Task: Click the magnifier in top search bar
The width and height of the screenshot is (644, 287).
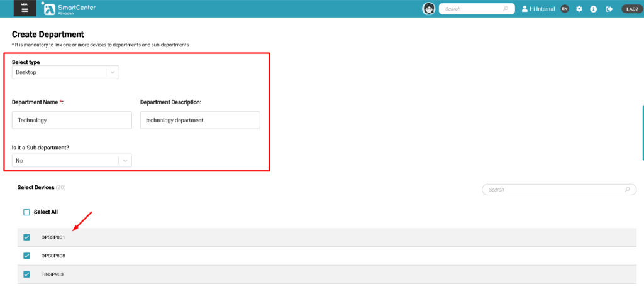Action: coord(506,9)
